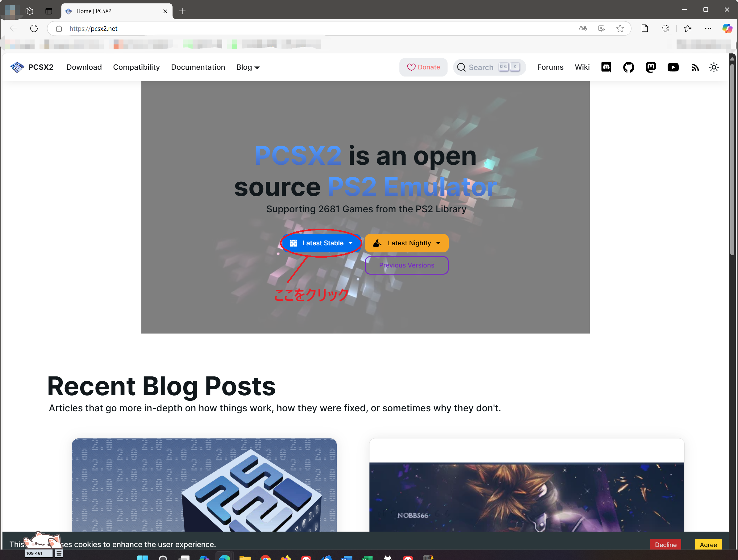The width and height of the screenshot is (738, 560).
Task: Decline the cookie notice
Action: [665, 544]
